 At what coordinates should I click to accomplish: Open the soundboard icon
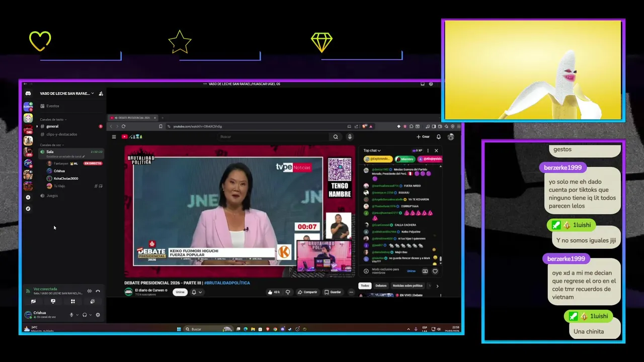[92, 302]
